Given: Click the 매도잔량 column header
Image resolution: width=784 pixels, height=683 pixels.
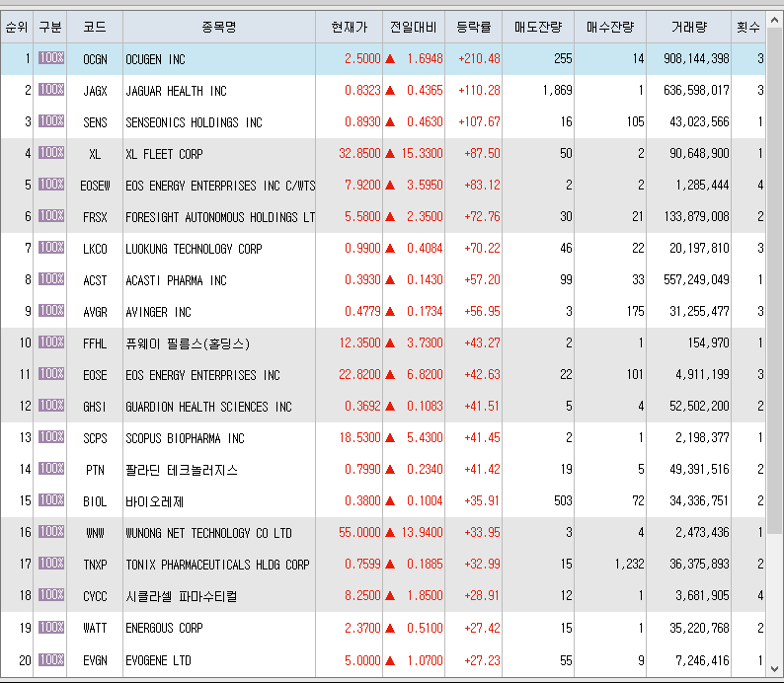Looking at the screenshot, I should 538,27.
